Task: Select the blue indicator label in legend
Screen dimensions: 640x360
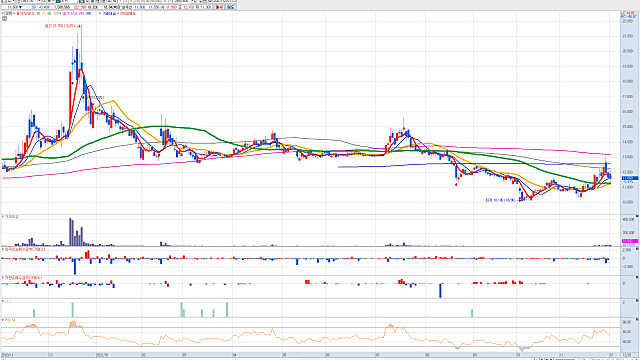Action: coord(109,13)
